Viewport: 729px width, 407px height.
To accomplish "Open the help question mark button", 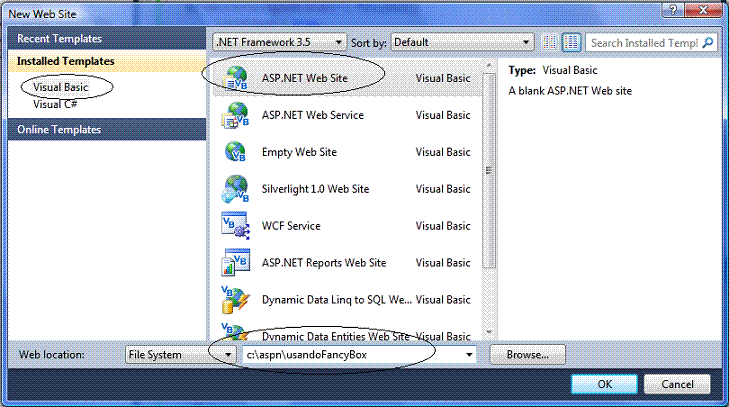I will 673,9.
